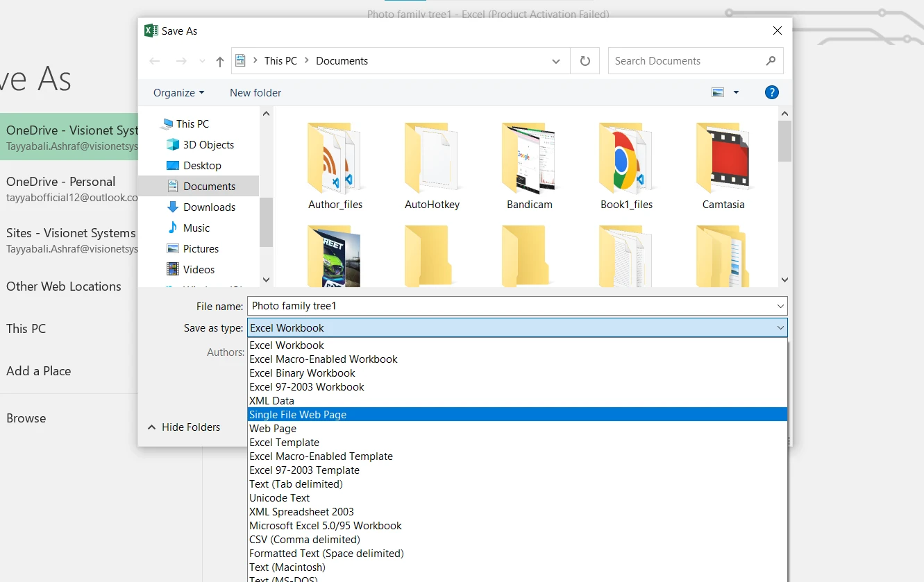Choose Excel 97-2003 Template type
This screenshot has height=582, width=924.
(x=517, y=470)
